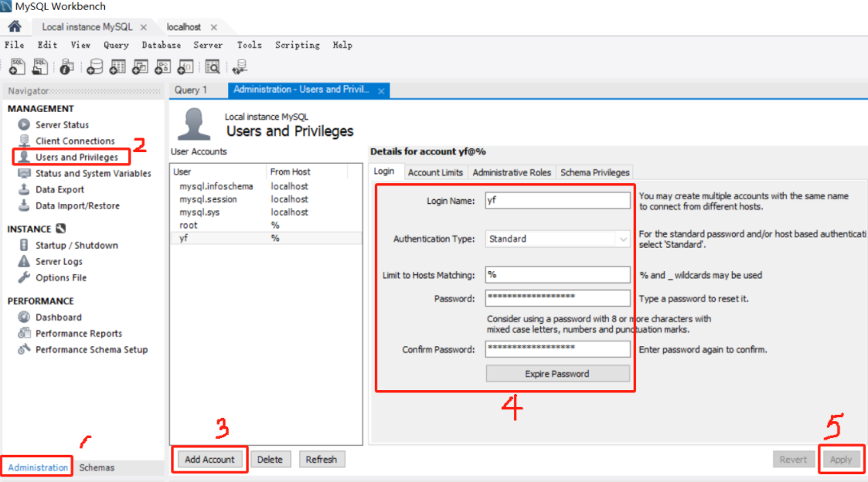Go to the Home screen icon
The height and width of the screenshot is (482, 868).
tap(15, 26)
